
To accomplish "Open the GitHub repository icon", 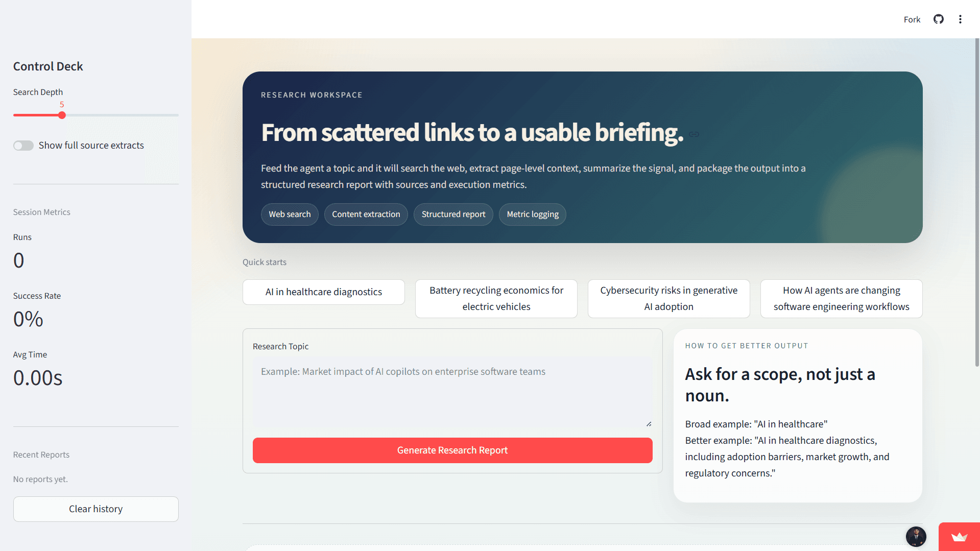I will 938,19.
